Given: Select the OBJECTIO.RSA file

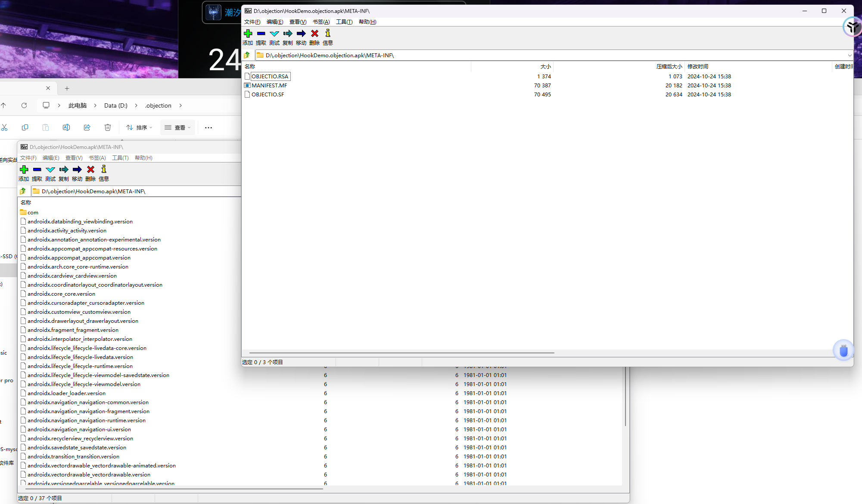Looking at the screenshot, I should (270, 77).
